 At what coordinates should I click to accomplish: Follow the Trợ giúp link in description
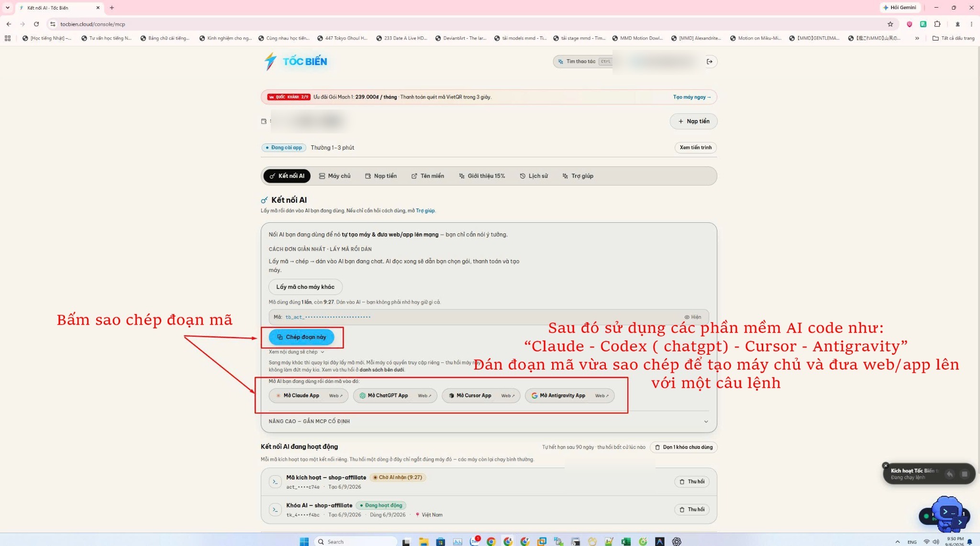(x=425, y=211)
